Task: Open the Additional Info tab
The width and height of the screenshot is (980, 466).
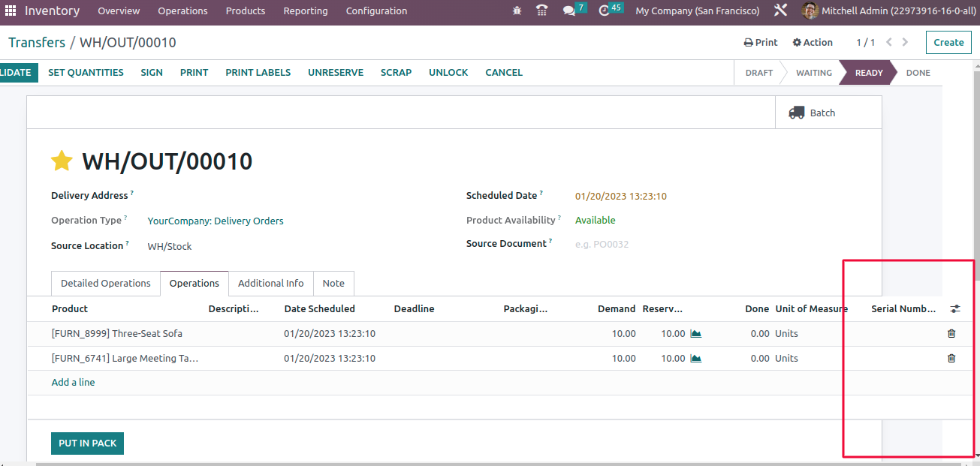Action: (x=270, y=283)
